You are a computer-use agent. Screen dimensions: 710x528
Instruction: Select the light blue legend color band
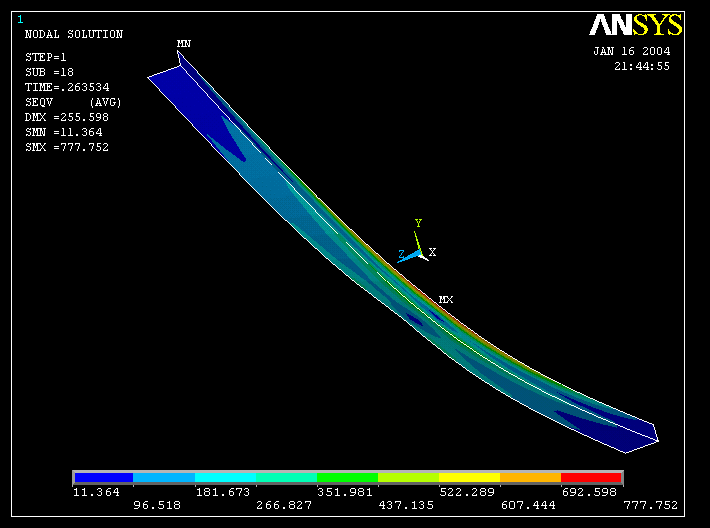[164, 478]
